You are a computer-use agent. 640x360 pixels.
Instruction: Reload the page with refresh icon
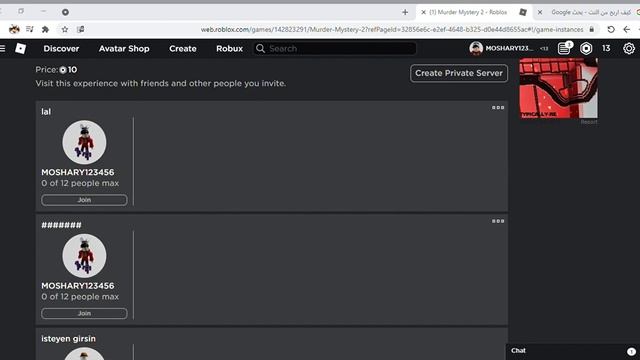611,29
